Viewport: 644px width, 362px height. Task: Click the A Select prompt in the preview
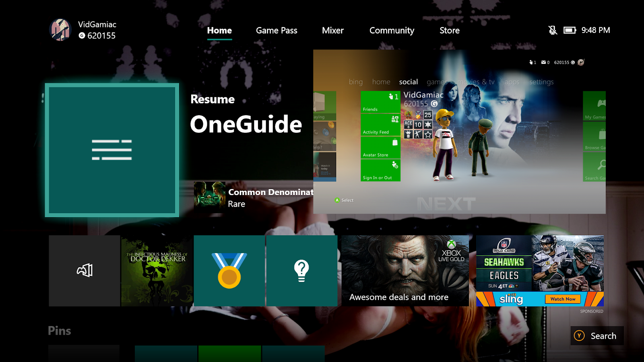pos(344,200)
